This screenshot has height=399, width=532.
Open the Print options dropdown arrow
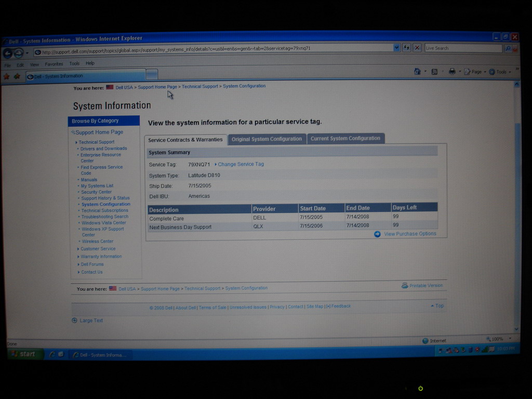tap(460, 72)
